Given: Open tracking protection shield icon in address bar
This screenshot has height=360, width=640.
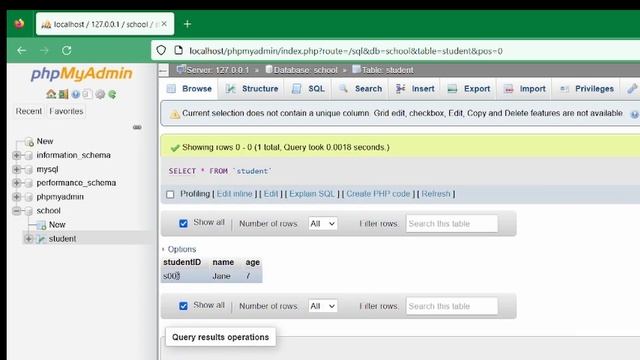Looking at the screenshot, I should (x=161, y=50).
